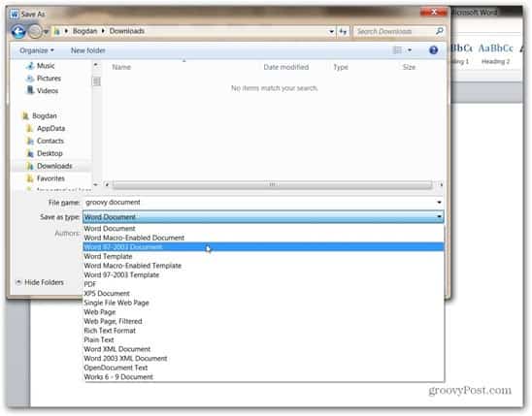Open the recent locations arrow beside Forward
The image size is (532, 416).
pyautogui.click(x=47, y=32)
